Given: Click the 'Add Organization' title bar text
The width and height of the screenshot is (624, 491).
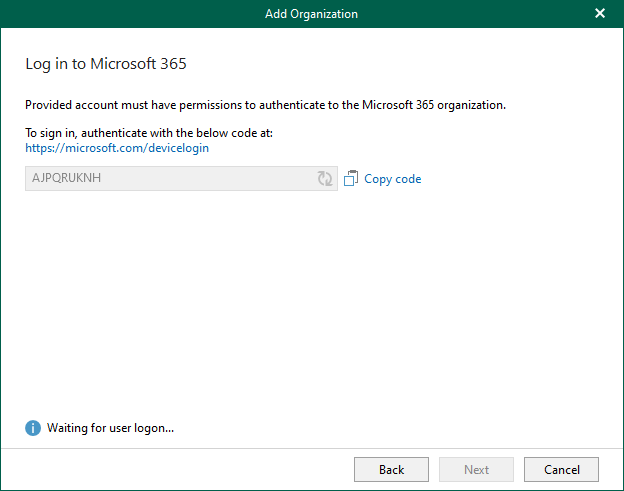Looking at the screenshot, I should [311, 13].
